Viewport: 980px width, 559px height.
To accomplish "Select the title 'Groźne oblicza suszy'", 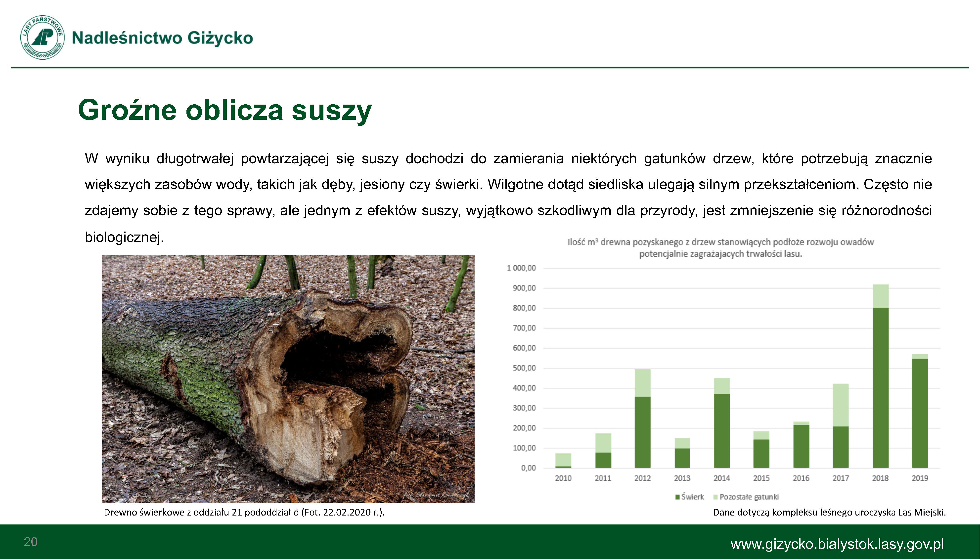I will (225, 110).
